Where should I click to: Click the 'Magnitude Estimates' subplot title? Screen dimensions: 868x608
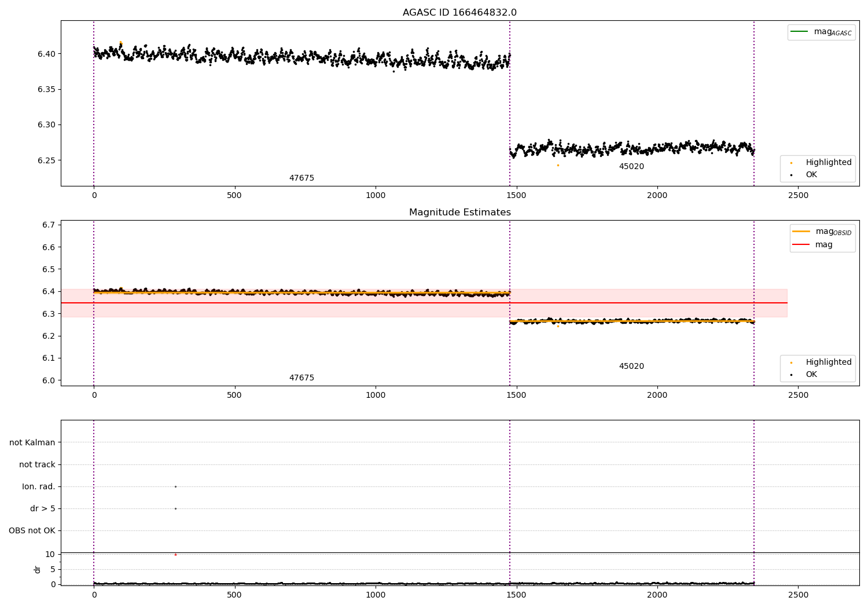459,213
